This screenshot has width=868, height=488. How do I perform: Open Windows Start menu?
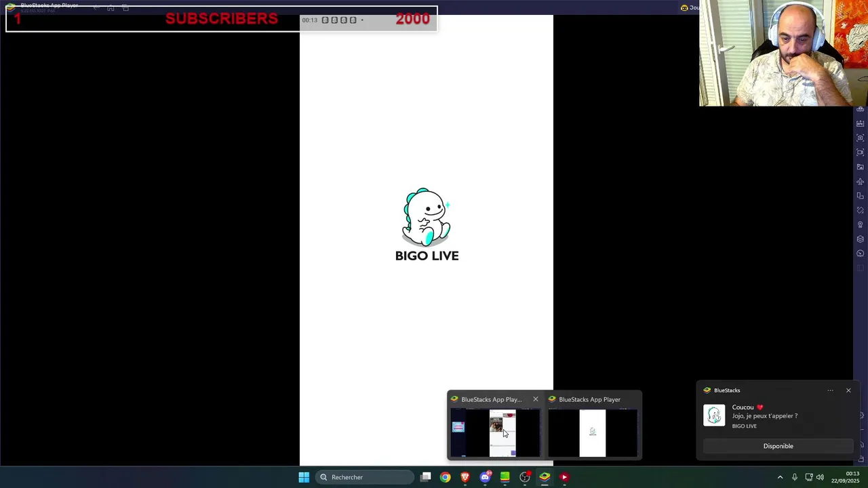click(304, 477)
